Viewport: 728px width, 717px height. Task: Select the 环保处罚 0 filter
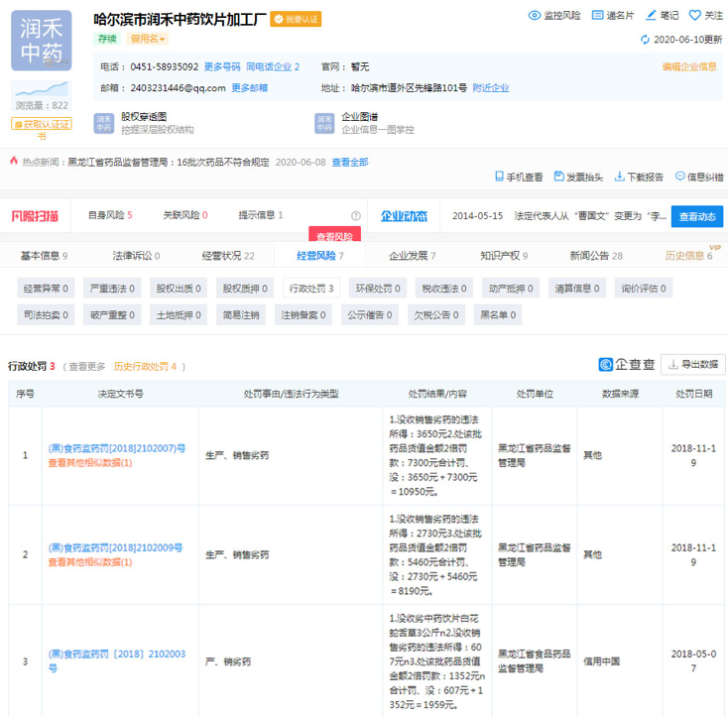[378, 289]
